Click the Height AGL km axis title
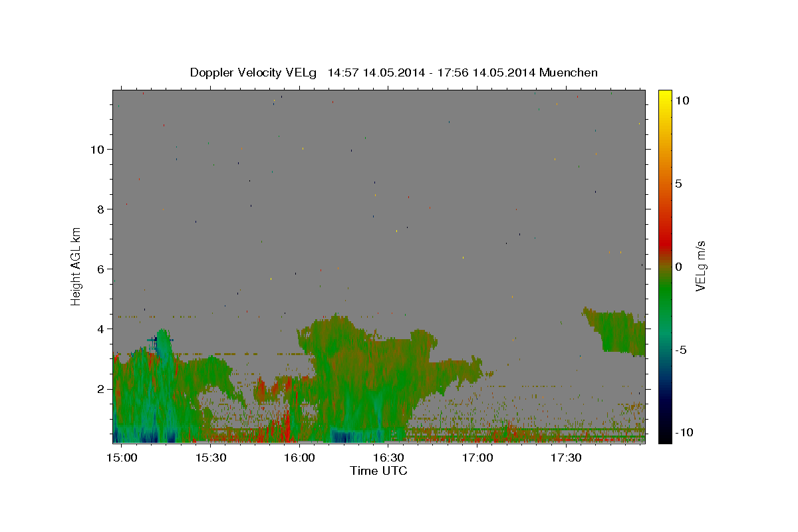The width and height of the screenshot is (798, 532). [76, 267]
